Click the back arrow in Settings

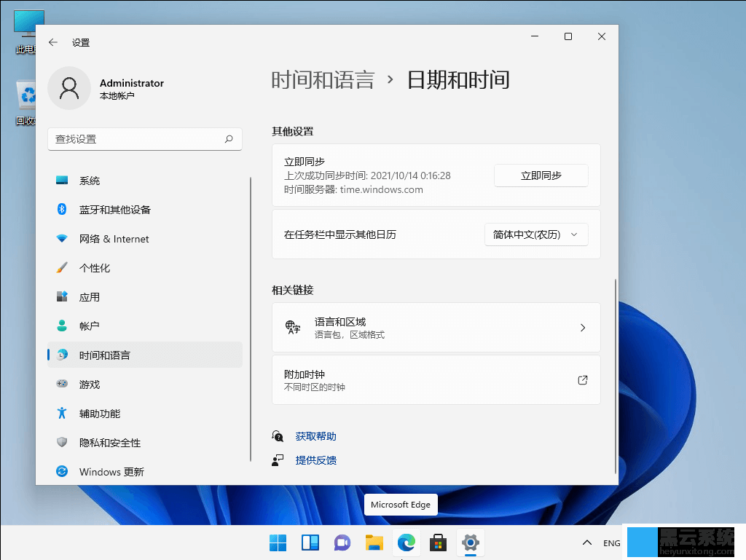(52, 42)
